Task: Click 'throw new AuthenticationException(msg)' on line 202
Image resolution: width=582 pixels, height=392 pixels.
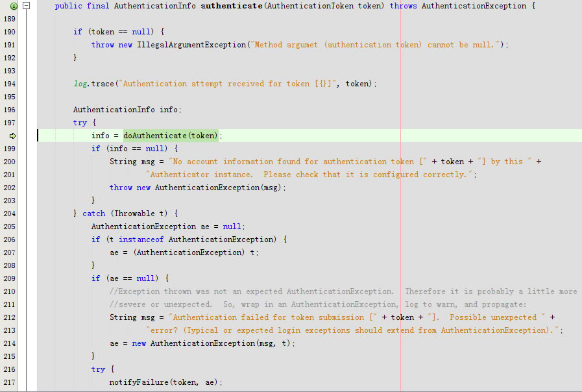Action: (196, 188)
